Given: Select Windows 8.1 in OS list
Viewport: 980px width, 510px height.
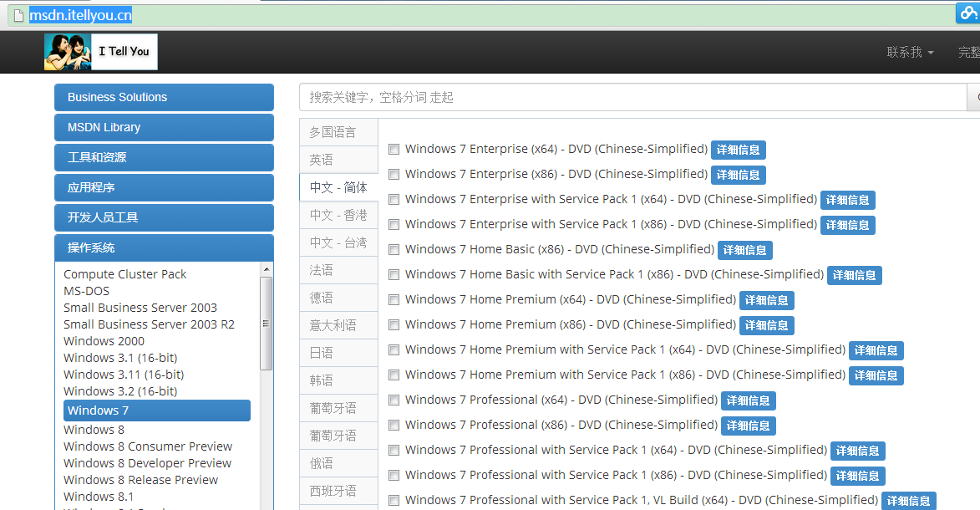Looking at the screenshot, I should pos(98,497).
